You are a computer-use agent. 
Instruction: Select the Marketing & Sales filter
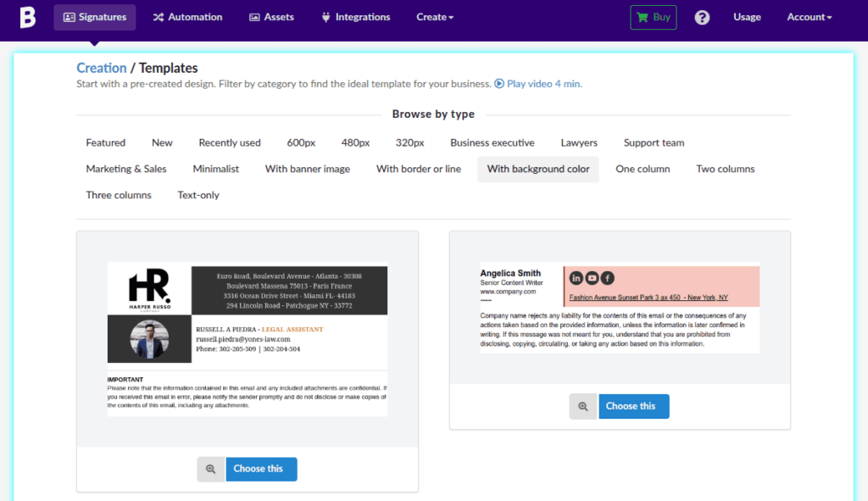pyautogui.click(x=126, y=169)
